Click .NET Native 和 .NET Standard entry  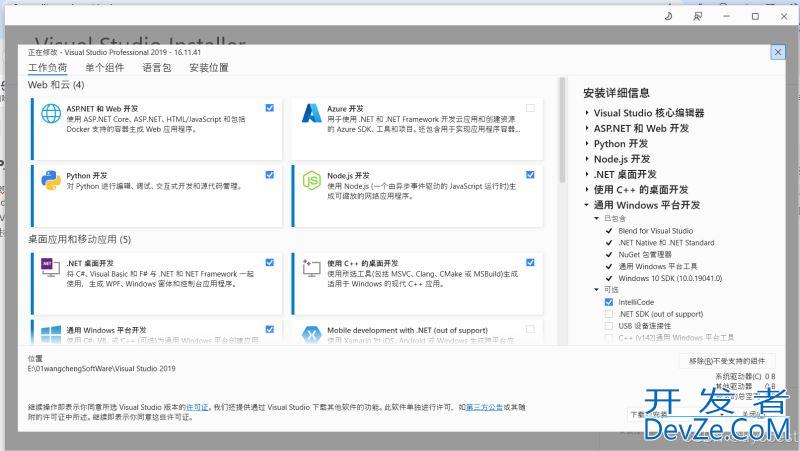coord(666,242)
